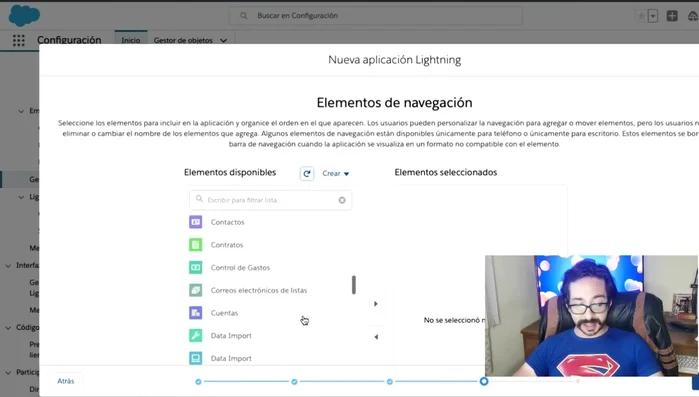699x397 pixels.
Task: Click the webcam video overlay
Action: [591, 316]
